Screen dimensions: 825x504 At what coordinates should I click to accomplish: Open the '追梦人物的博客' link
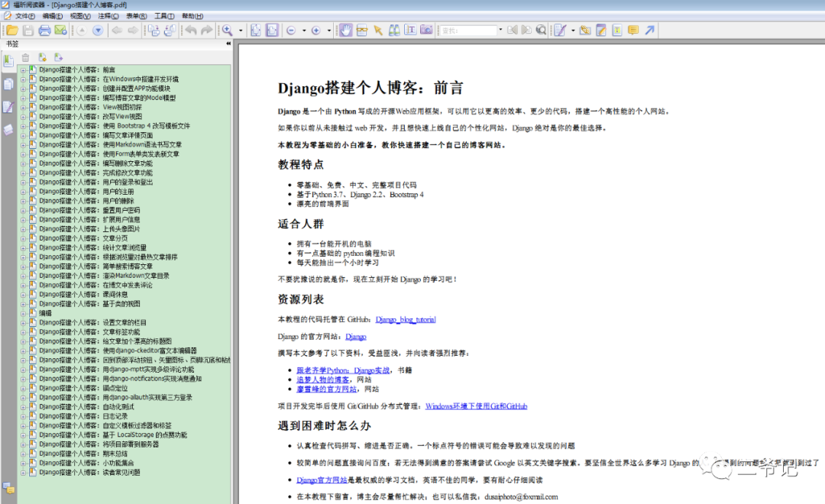[322, 380]
